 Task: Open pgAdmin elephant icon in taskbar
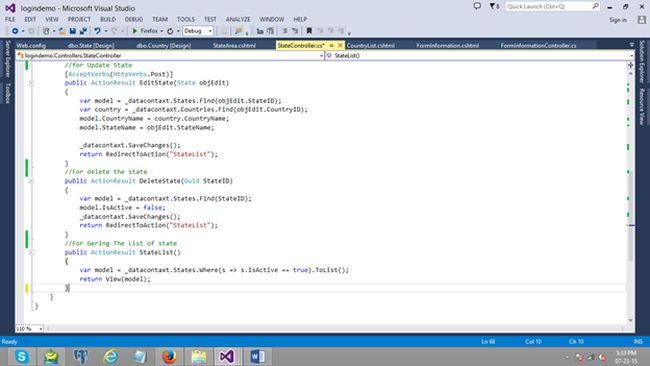tap(80, 356)
